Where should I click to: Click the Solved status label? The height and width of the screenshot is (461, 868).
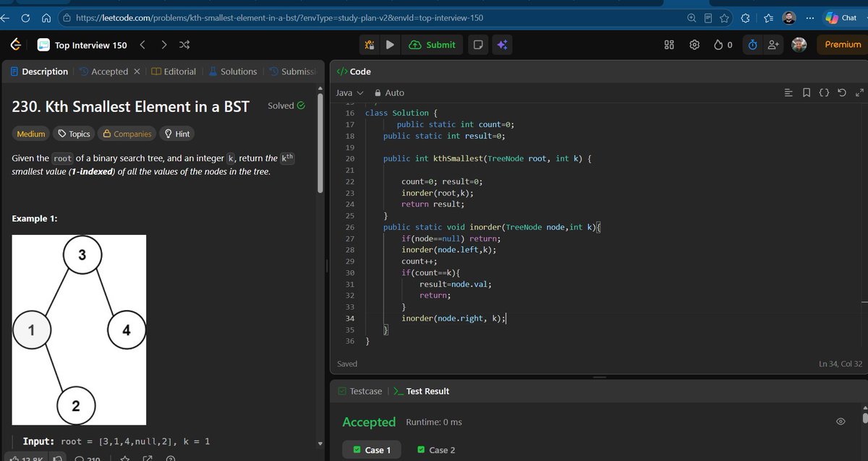point(286,105)
